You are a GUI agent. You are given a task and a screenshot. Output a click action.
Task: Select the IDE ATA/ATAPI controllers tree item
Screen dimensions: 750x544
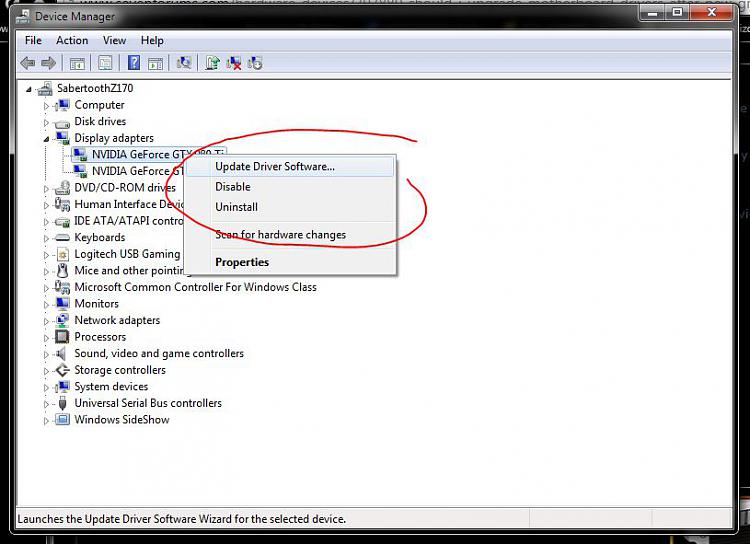coord(129,221)
